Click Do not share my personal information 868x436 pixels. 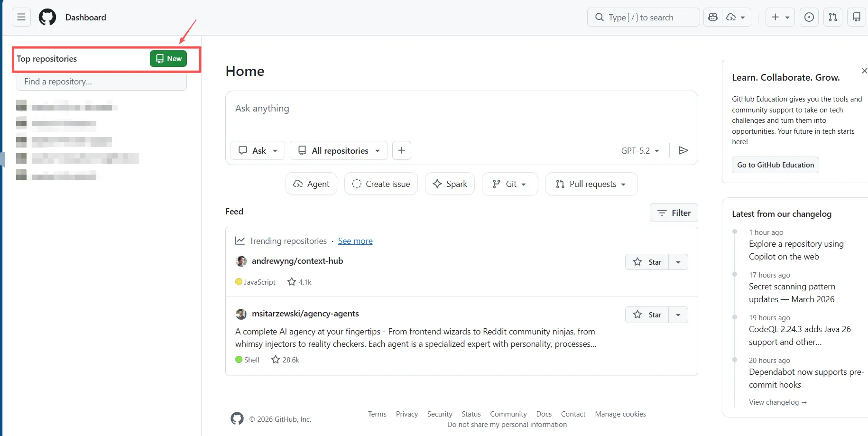507,425
